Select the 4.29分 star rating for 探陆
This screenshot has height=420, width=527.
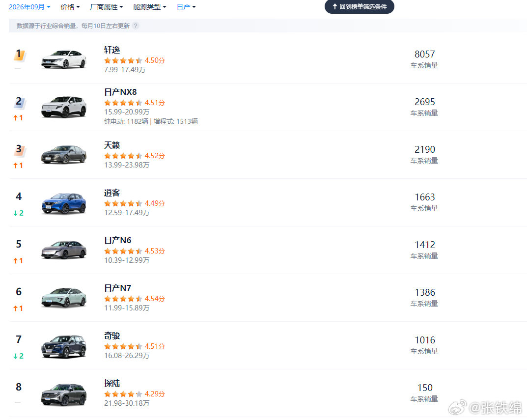tap(135, 394)
